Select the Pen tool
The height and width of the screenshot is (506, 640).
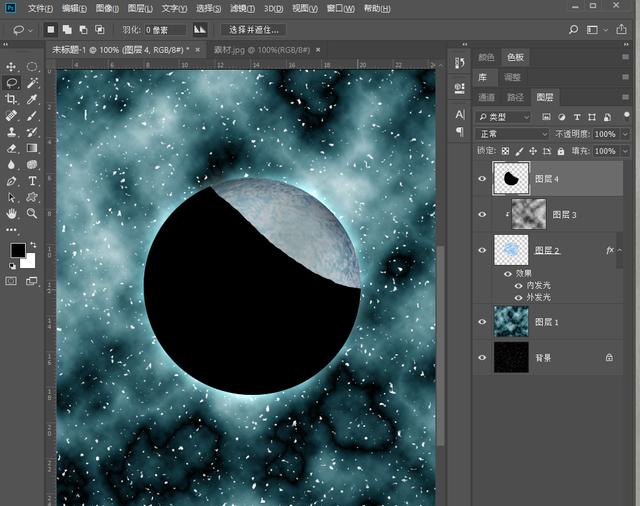(x=12, y=181)
